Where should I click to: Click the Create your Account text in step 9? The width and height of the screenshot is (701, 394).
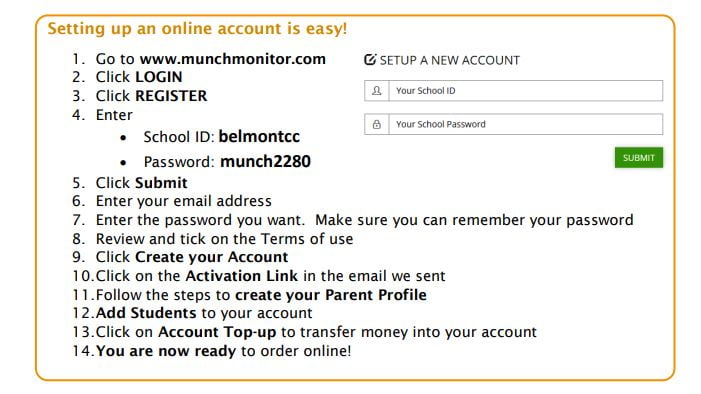[211, 257]
